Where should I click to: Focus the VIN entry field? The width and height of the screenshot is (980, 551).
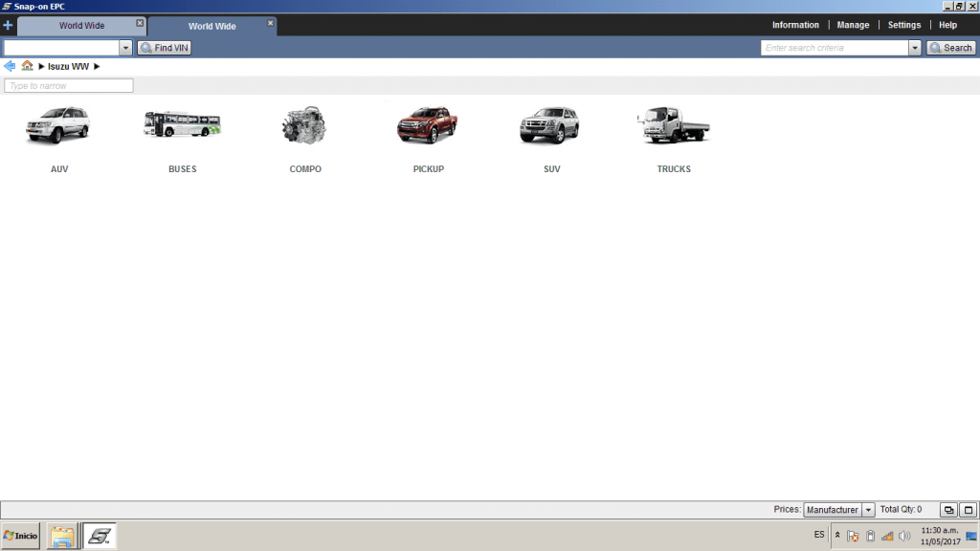click(x=61, y=48)
